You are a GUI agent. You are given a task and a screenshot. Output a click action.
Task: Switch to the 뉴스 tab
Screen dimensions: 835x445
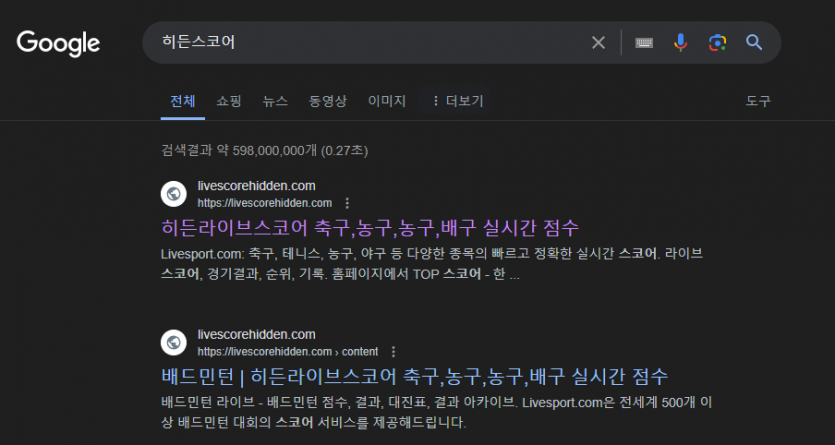[x=275, y=101]
